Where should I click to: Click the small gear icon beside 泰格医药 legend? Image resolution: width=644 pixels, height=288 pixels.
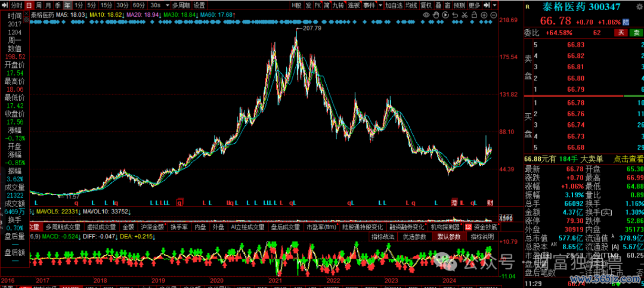(x=26, y=20)
